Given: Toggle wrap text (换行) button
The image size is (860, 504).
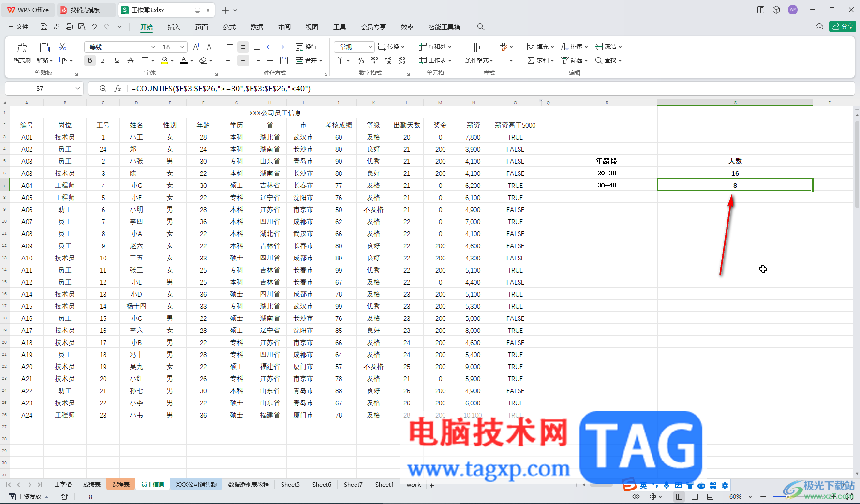Looking at the screenshot, I should point(306,47).
